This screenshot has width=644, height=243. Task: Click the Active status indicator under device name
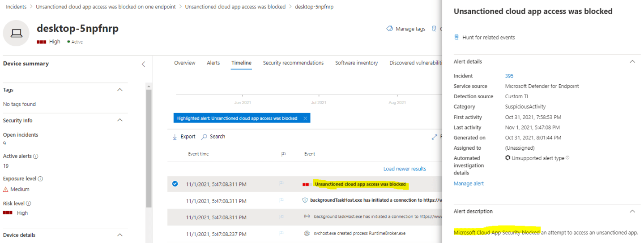(75, 42)
